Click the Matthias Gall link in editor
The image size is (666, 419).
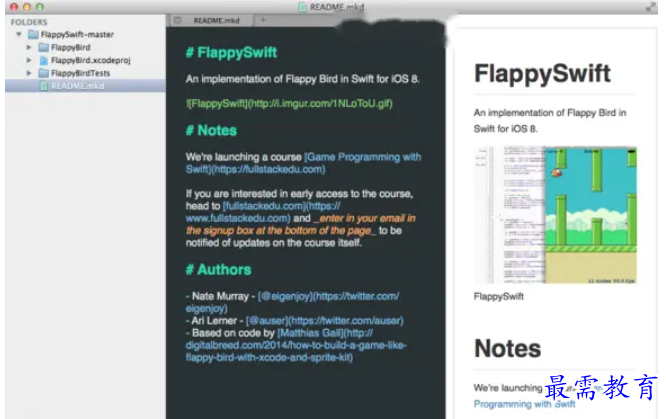point(296,345)
